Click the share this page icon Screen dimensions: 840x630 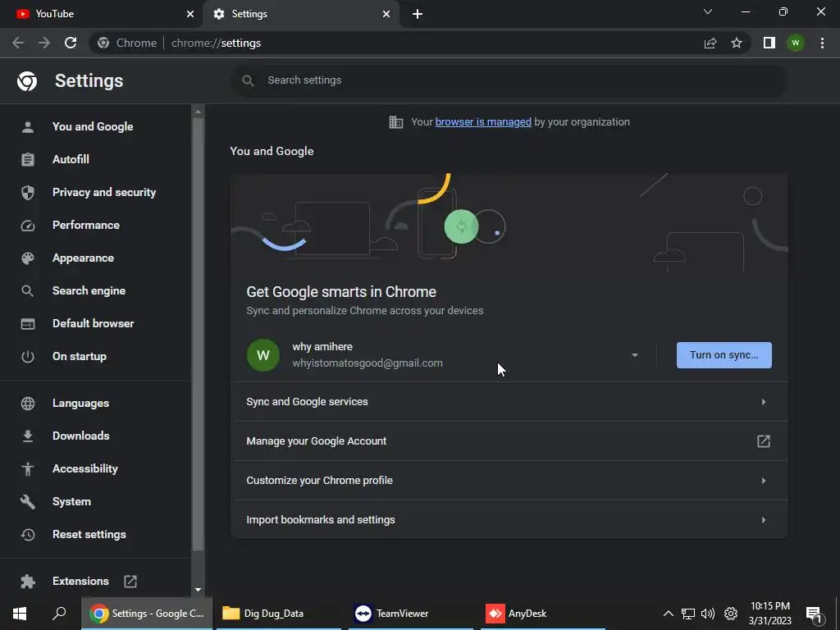click(710, 43)
